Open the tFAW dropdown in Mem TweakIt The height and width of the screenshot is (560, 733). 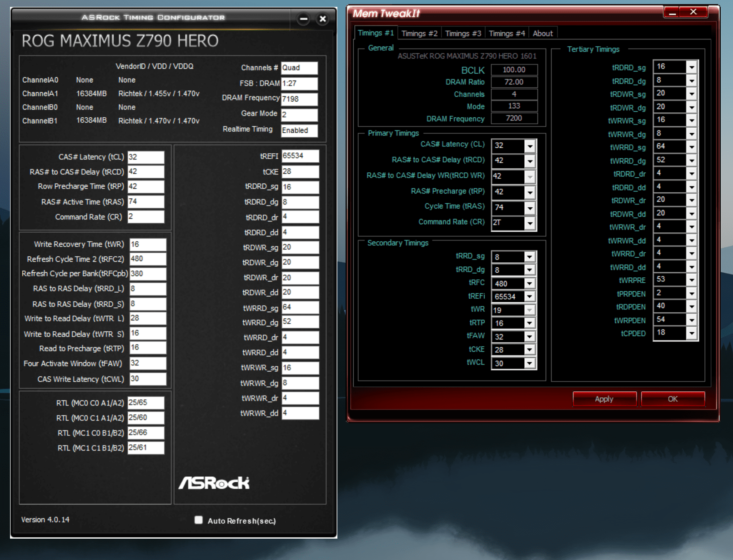pyautogui.click(x=529, y=337)
